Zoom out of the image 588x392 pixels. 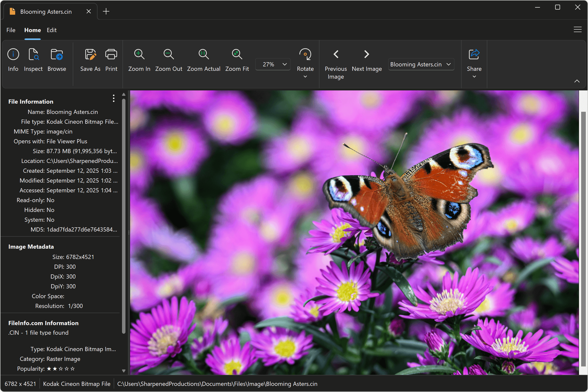[x=169, y=60]
